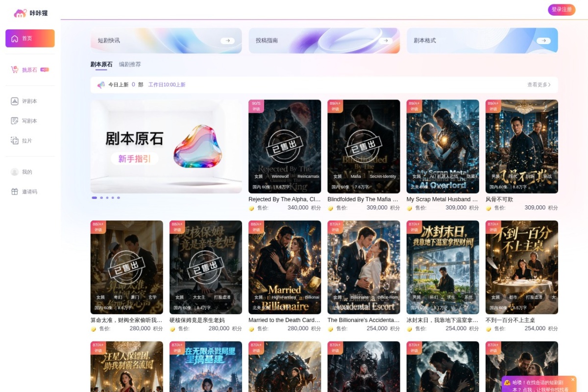Click the 挑原石 shopping cart icon
The image size is (588, 392).
pyautogui.click(x=15, y=70)
